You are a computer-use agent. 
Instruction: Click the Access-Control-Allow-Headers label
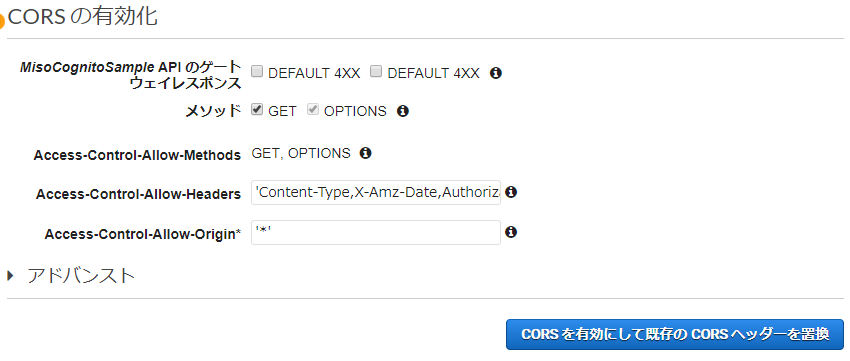pos(138,194)
